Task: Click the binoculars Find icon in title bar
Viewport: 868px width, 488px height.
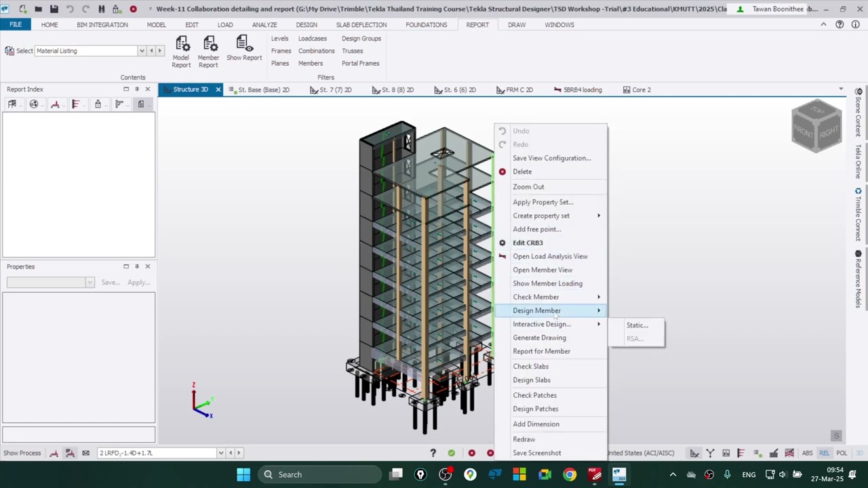Action: [102, 9]
